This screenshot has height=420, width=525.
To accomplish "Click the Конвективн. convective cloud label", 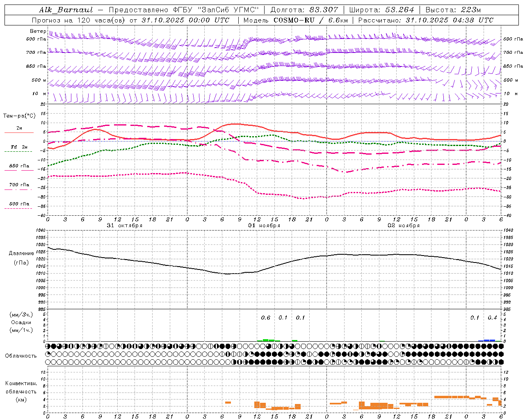I will tap(21, 383).
